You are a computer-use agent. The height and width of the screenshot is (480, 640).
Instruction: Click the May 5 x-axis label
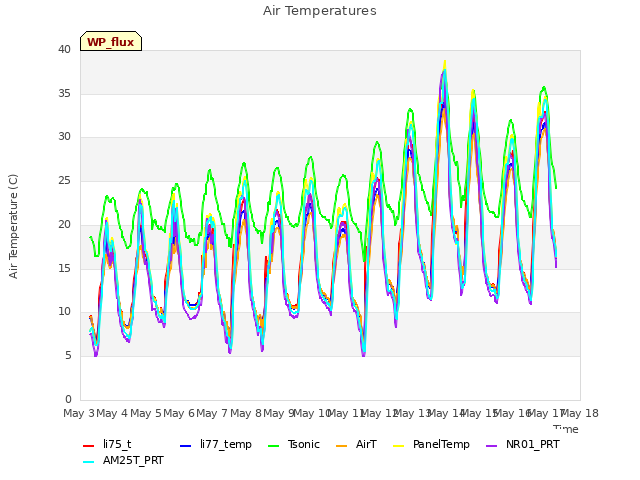tap(146, 413)
